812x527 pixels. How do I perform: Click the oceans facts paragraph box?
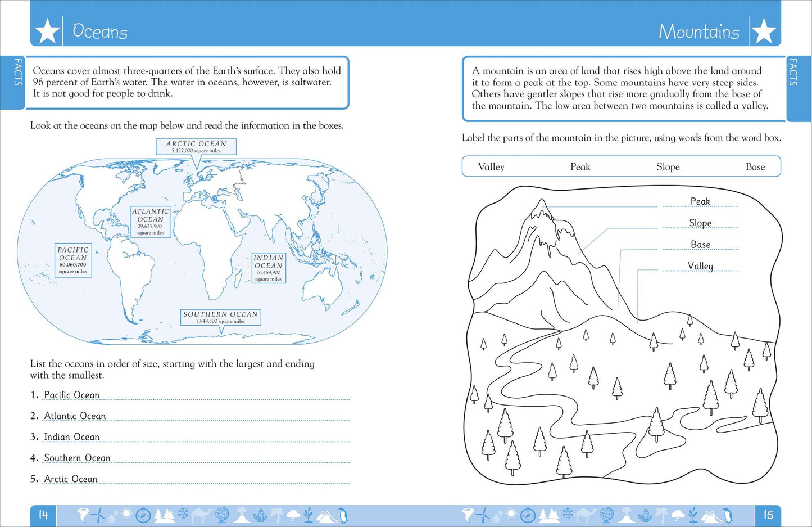(x=187, y=82)
